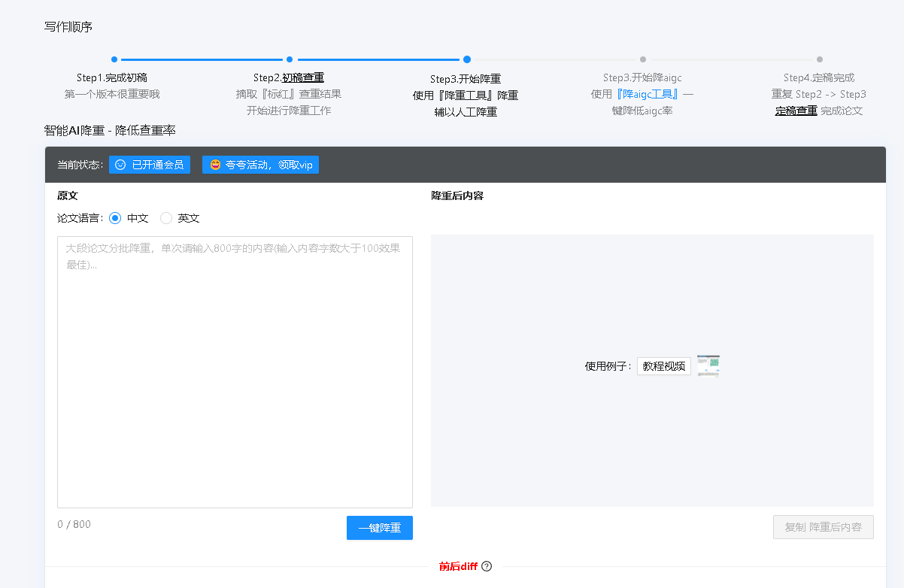Click the underlined 初稿查重 link
This screenshot has height=588, width=904.
click(303, 77)
